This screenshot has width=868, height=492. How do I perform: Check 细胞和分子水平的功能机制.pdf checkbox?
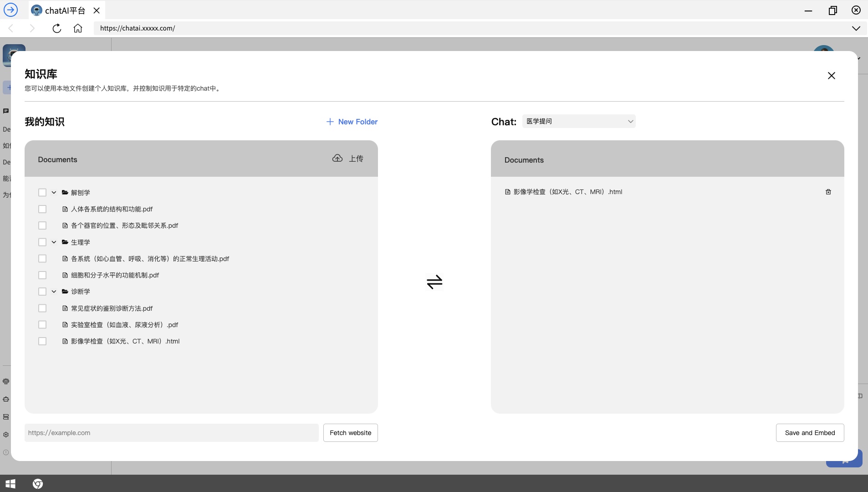pyautogui.click(x=42, y=275)
